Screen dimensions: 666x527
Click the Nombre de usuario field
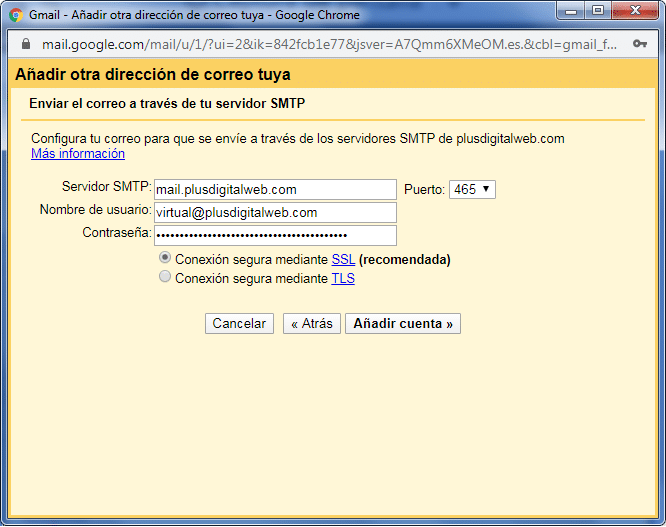tap(275, 212)
